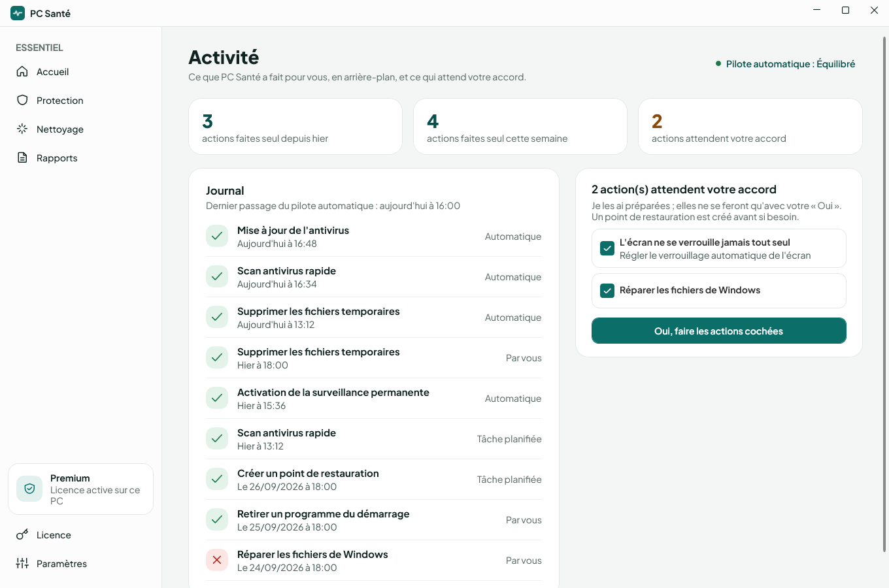Select entry "Retirer un programme du démarrage"
The image size is (889, 588).
(374, 520)
